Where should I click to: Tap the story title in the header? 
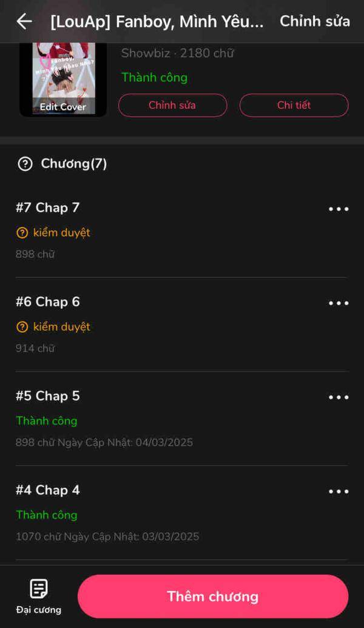click(x=157, y=22)
